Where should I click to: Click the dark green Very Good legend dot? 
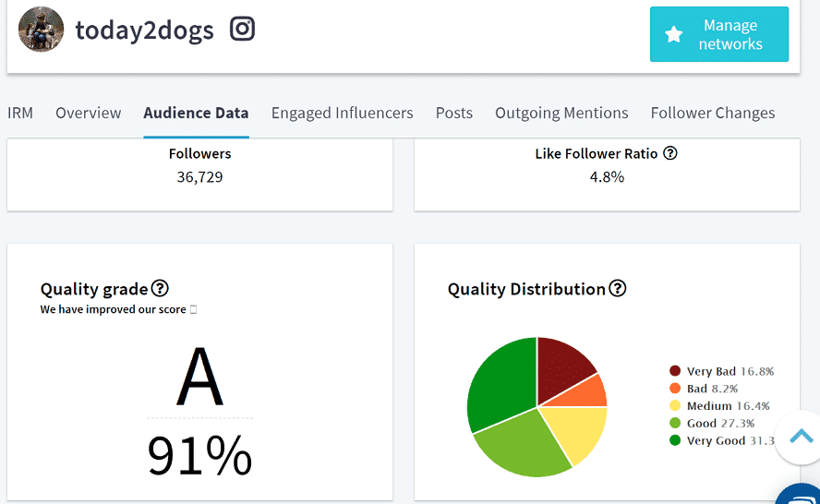coord(675,440)
